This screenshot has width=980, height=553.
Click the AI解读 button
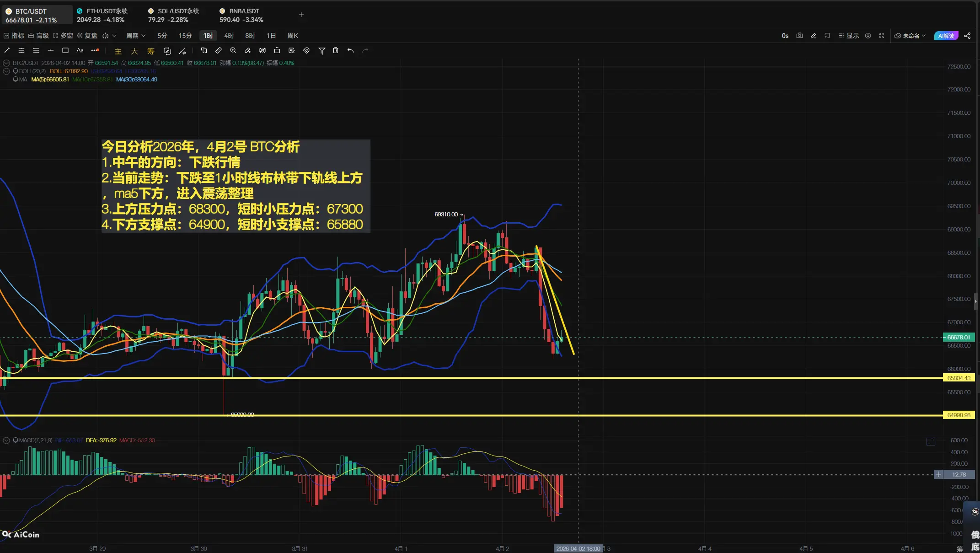(x=946, y=36)
